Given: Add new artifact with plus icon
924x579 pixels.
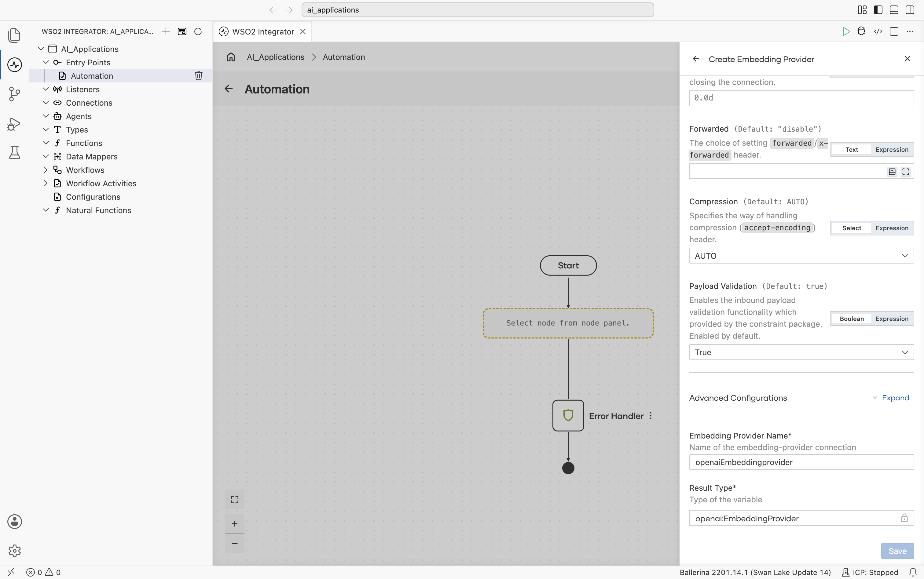Looking at the screenshot, I should [x=166, y=31].
